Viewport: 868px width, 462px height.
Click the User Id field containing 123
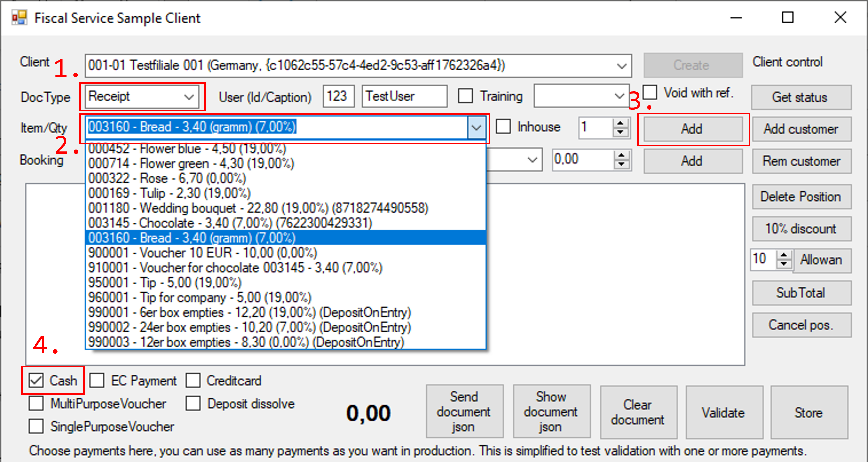[339, 96]
